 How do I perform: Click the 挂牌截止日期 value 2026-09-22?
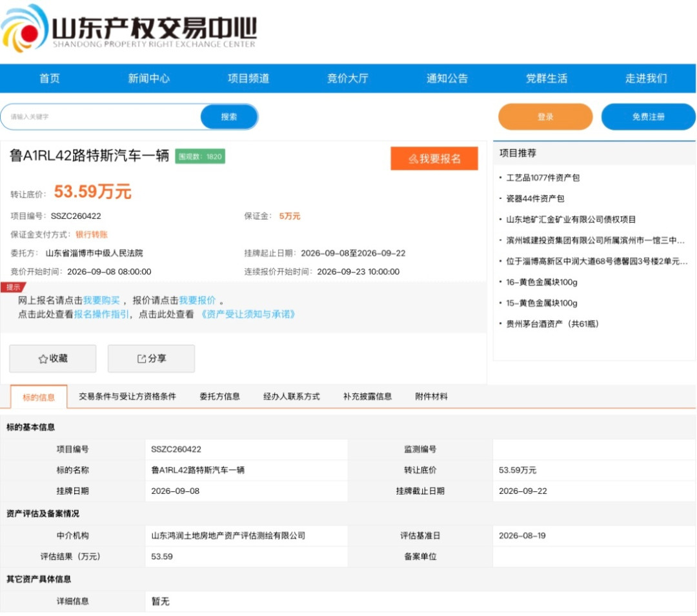click(523, 491)
